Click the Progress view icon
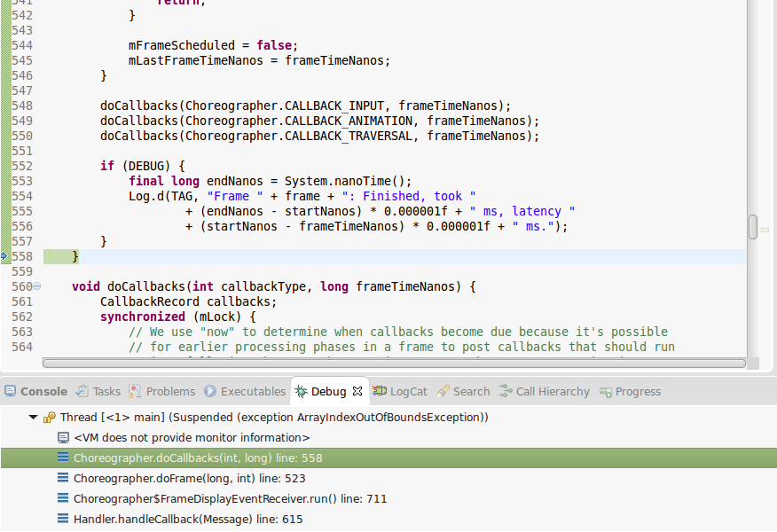This screenshot has width=777, height=532. tap(606, 391)
